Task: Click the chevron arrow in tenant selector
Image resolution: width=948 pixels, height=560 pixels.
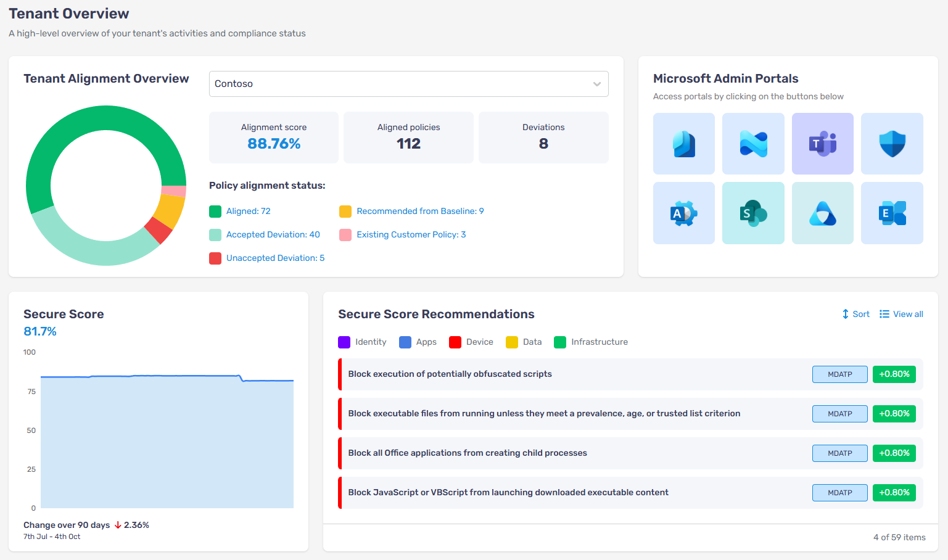Action: pyautogui.click(x=596, y=84)
